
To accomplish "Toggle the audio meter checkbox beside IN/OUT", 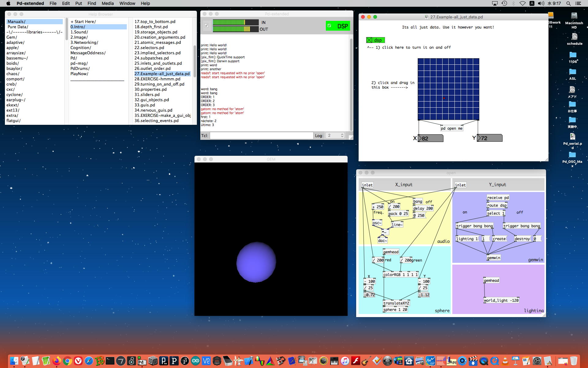I will click(206, 26).
